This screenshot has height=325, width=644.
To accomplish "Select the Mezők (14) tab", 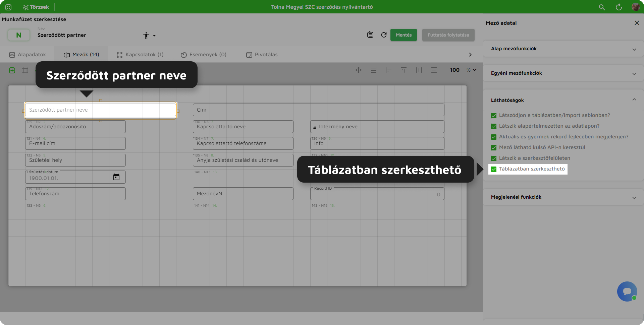I will pos(82,55).
